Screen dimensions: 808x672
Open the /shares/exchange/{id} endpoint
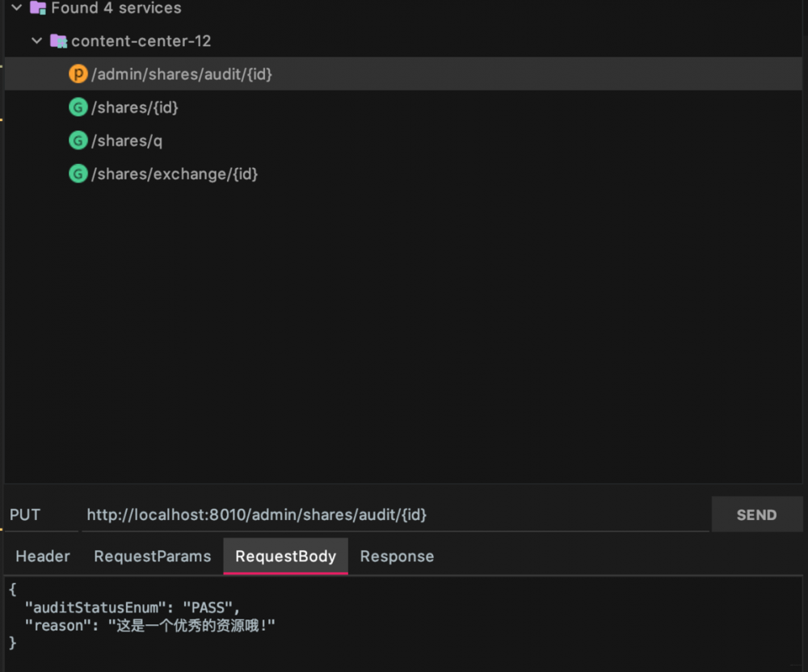pos(175,174)
